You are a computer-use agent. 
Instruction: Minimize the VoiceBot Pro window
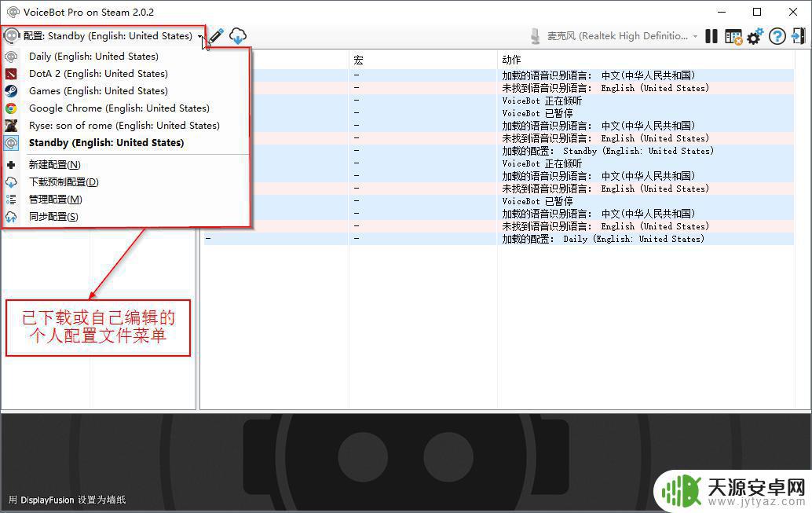[722, 12]
